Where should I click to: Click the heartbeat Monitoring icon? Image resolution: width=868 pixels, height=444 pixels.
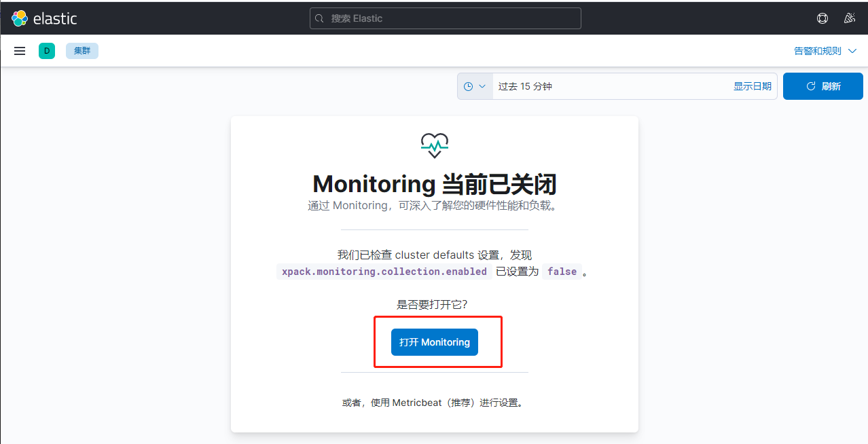(435, 145)
